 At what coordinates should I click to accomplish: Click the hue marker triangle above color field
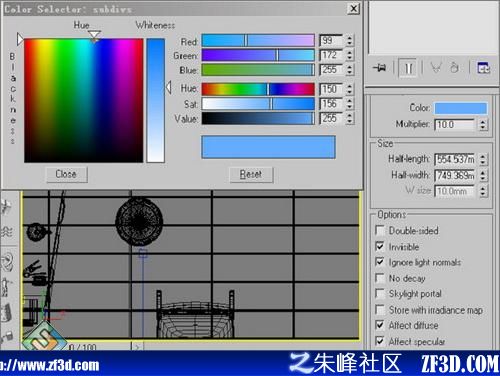tap(94, 35)
